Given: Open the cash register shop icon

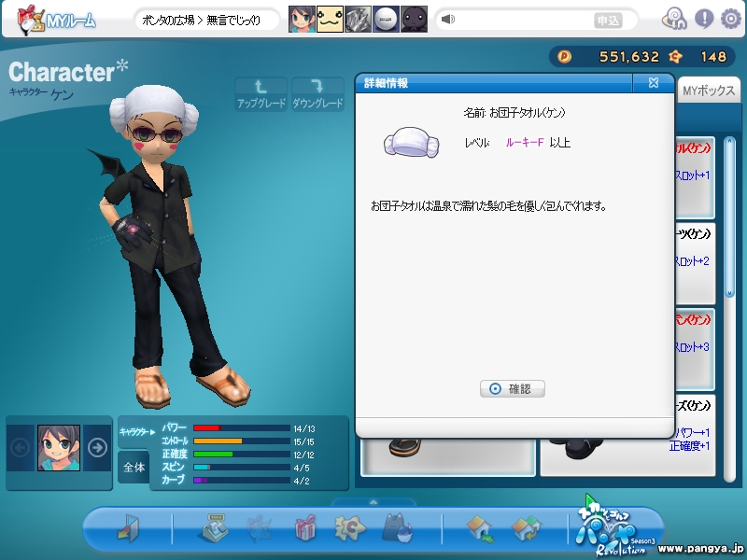Looking at the screenshot, I should coord(213,527).
